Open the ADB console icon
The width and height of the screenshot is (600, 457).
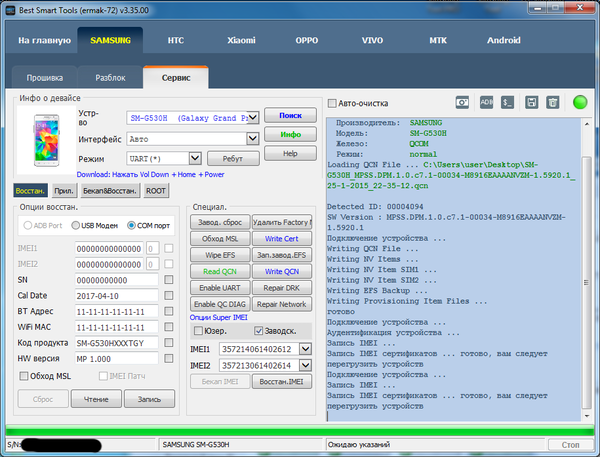click(x=486, y=102)
